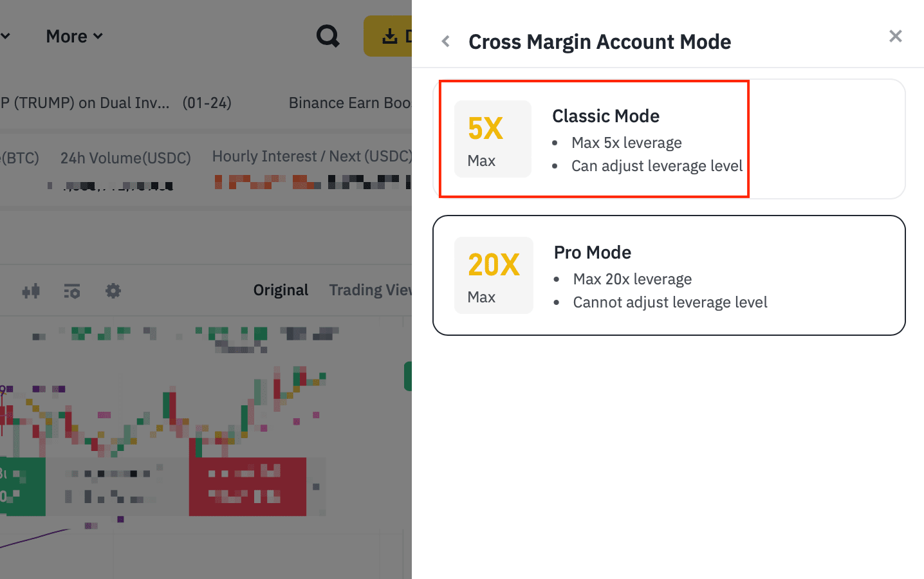Open chart settings gear icon
Image resolution: width=924 pixels, height=579 pixels.
pyautogui.click(x=113, y=291)
